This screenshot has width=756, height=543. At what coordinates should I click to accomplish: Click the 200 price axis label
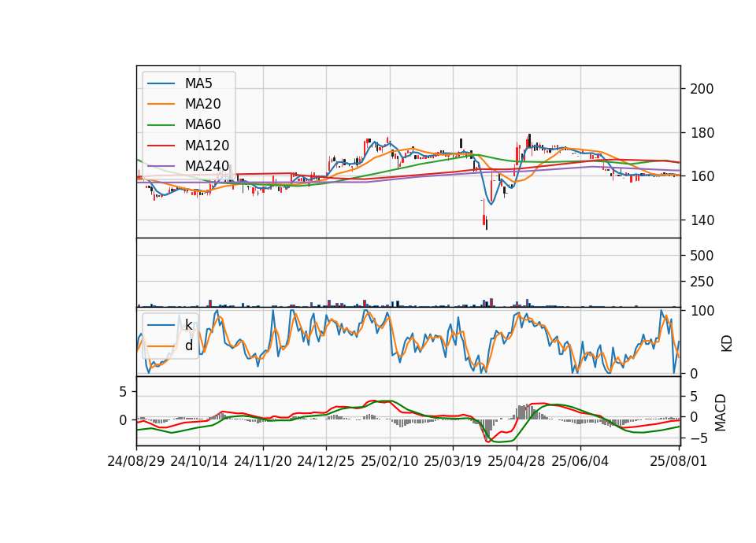[702, 89]
